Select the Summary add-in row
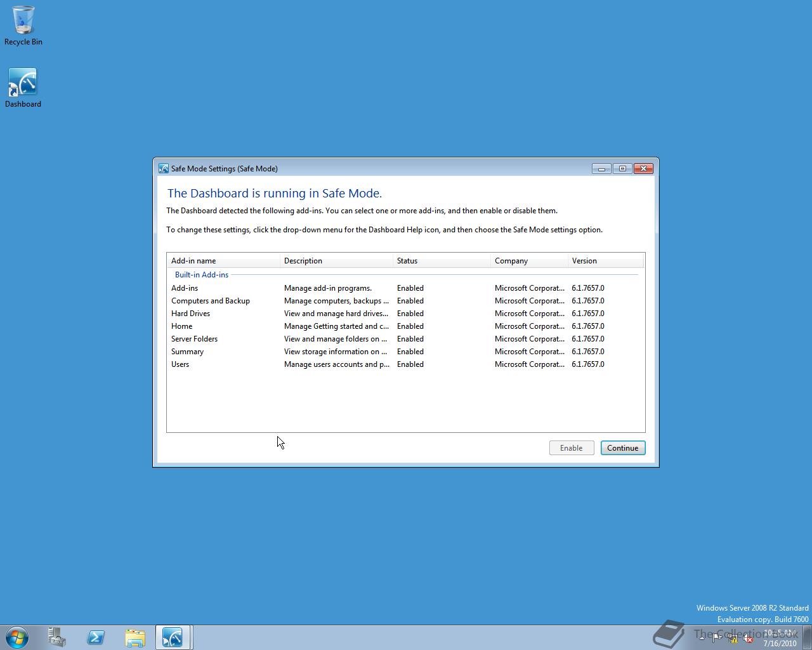 (x=405, y=352)
